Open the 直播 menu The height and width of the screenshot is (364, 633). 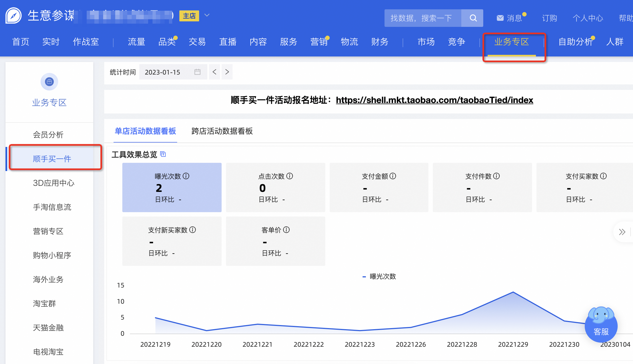pos(228,42)
